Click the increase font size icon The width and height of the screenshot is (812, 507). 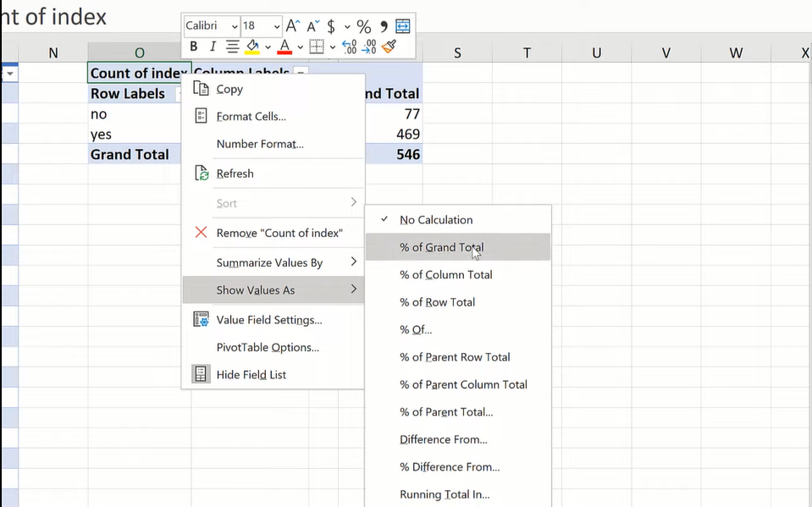point(293,25)
